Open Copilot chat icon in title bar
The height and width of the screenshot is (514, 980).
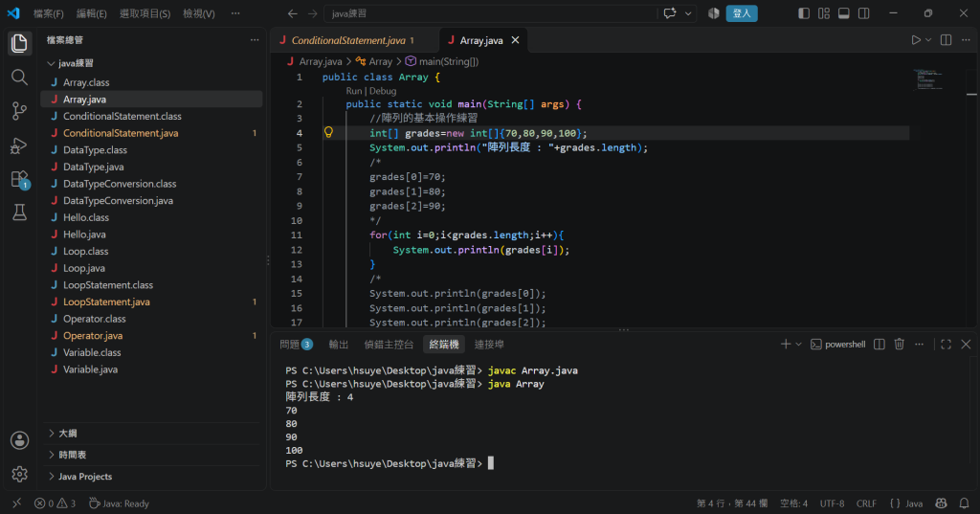click(670, 13)
